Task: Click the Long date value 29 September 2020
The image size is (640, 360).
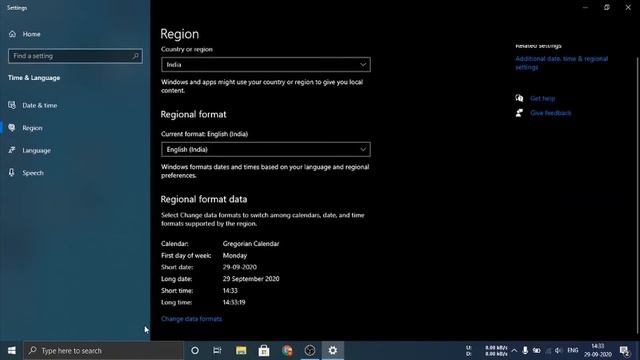Action: [x=251, y=279]
